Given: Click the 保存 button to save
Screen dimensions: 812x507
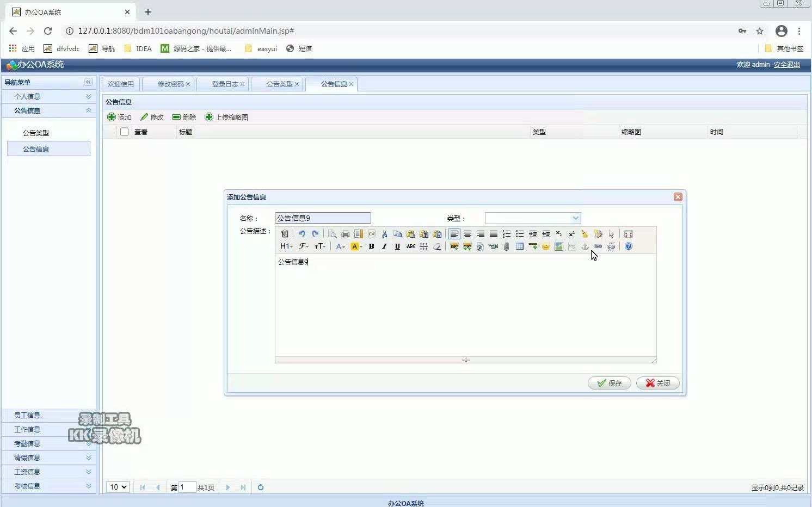Looking at the screenshot, I should click(609, 383).
